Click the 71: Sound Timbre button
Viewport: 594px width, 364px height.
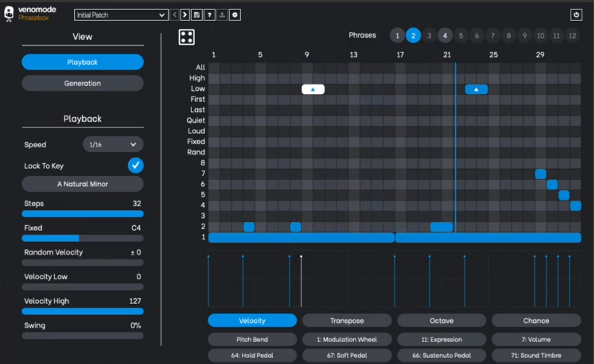(x=536, y=356)
